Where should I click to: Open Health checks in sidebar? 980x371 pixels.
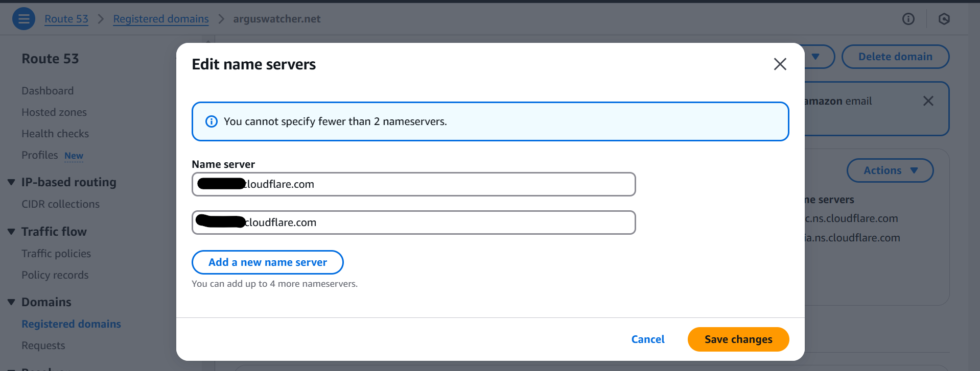click(55, 134)
